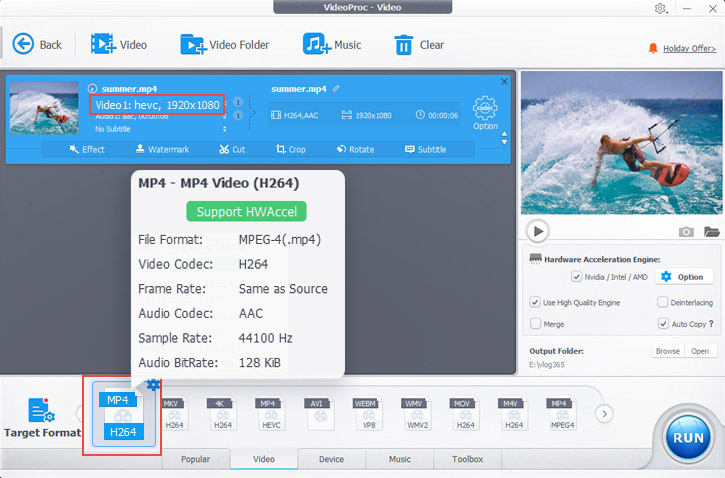The image size is (725, 478).
Task: Select the MOV H264 format
Action: tap(465, 413)
